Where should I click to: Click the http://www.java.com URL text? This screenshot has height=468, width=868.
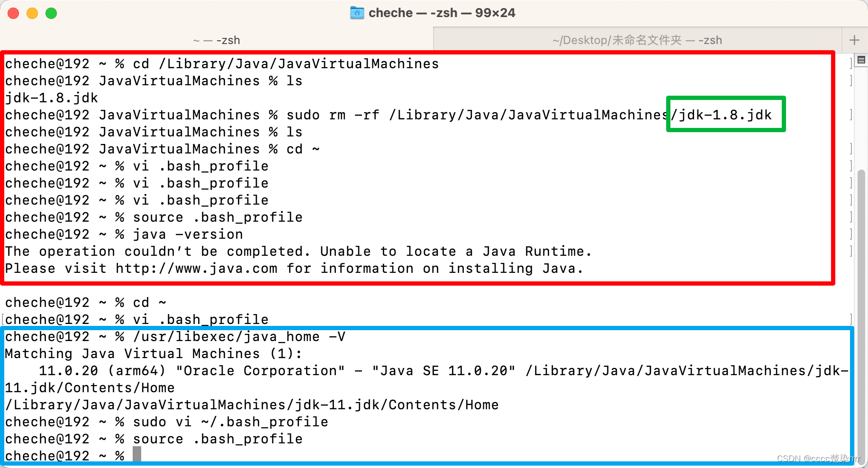(x=197, y=269)
